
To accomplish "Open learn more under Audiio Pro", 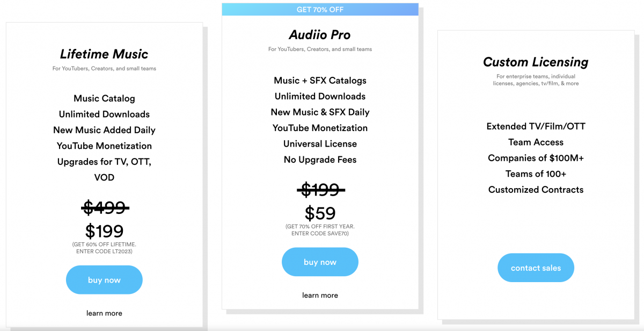I will click(320, 295).
